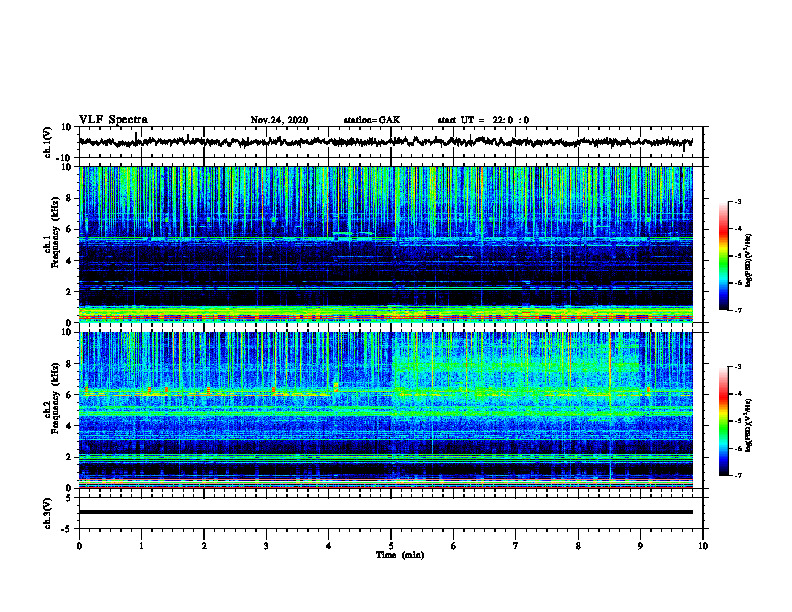Screen dimensions: 792x612
Task: Click the "8" kHz tick of ch.1 spectrogram
Action: tap(69, 198)
